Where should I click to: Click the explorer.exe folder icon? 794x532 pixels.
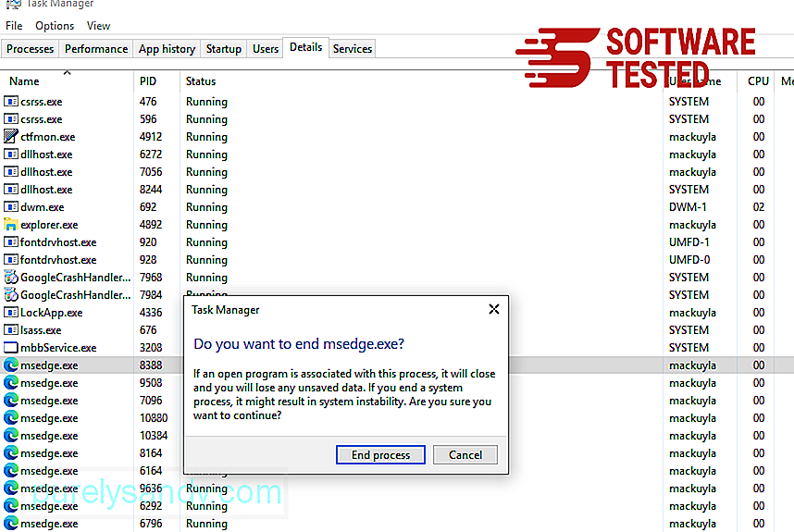10,224
